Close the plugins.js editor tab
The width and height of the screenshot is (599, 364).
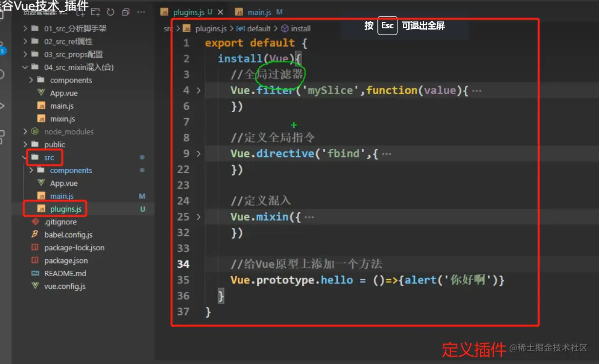[x=220, y=12]
